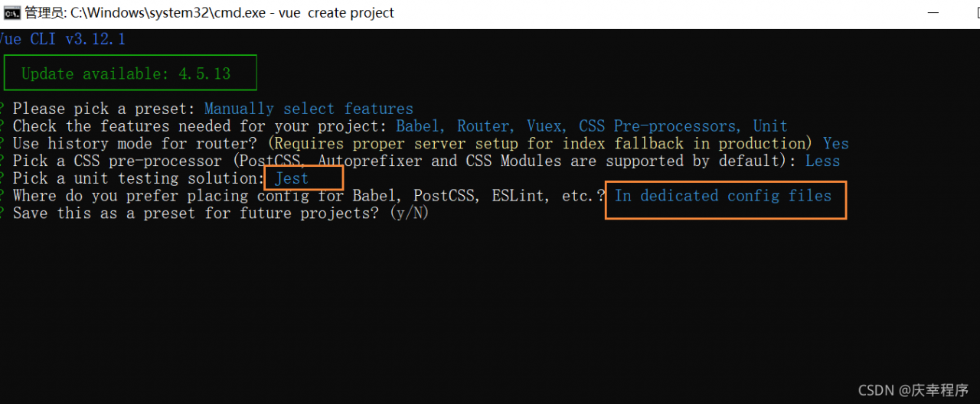Click 'Please pick a preset:' prompt
Image resolution: width=980 pixels, height=404 pixels.
pyautogui.click(x=104, y=109)
